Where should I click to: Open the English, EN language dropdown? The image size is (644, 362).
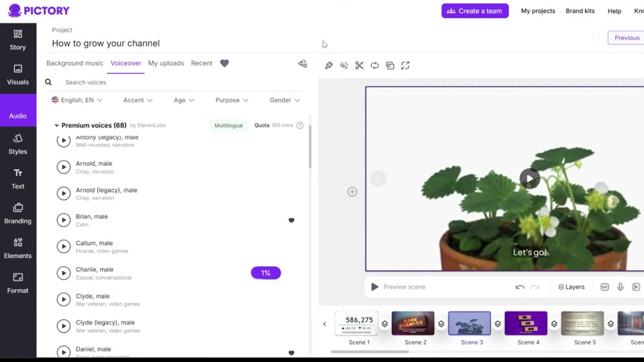click(77, 100)
